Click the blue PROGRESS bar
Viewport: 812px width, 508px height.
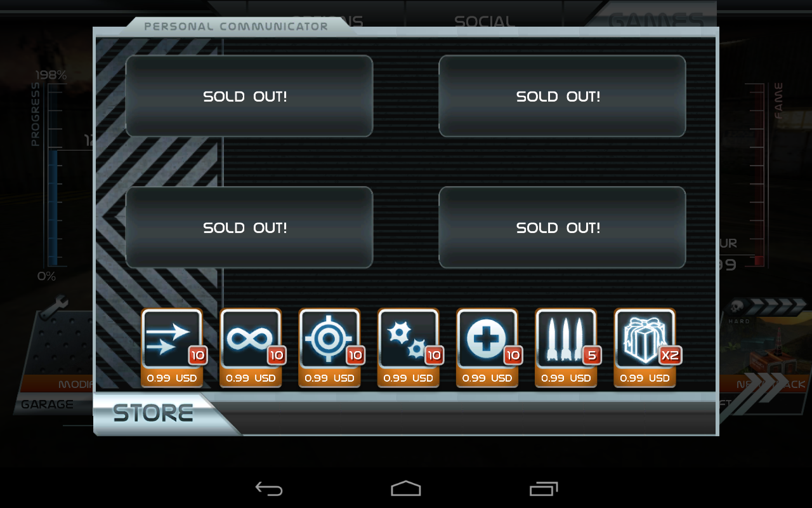tap(54, 177)
